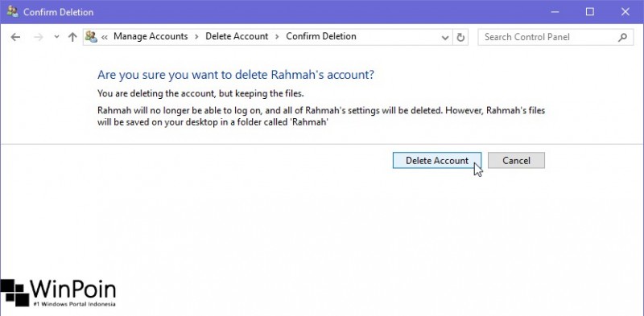Focus the Search Control Panel field
Image resolution: width=644 pixels, height=316 pixels.
click(555, 37)
